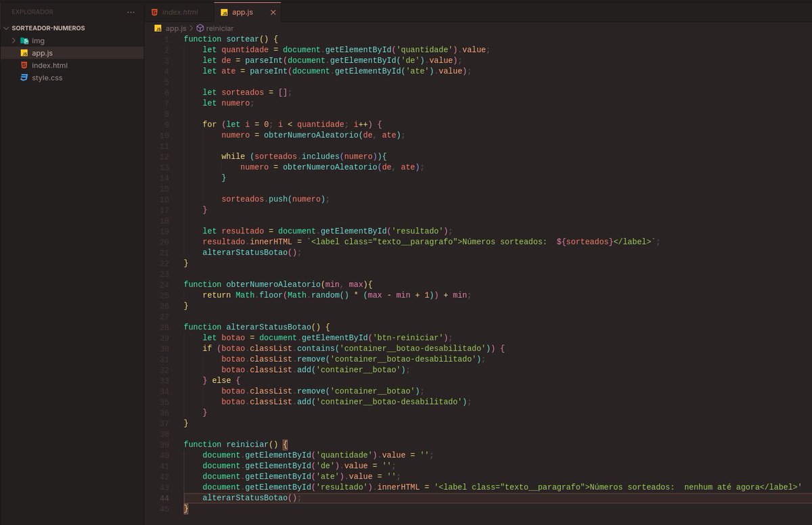Click line number 25 in the gutter

coord(164,294)
